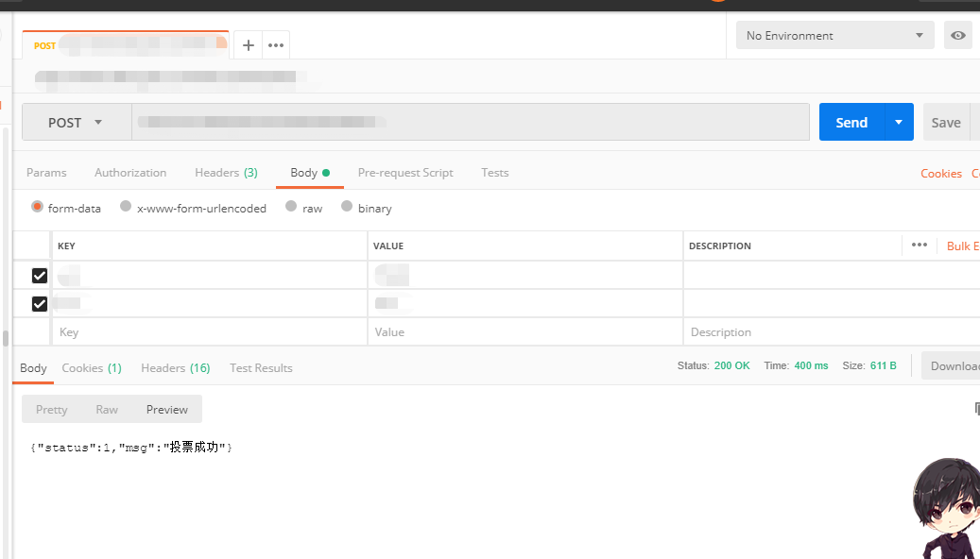Expand the No Environment dropdown
This screenshot has height=559, width=980.
[835, 36]
